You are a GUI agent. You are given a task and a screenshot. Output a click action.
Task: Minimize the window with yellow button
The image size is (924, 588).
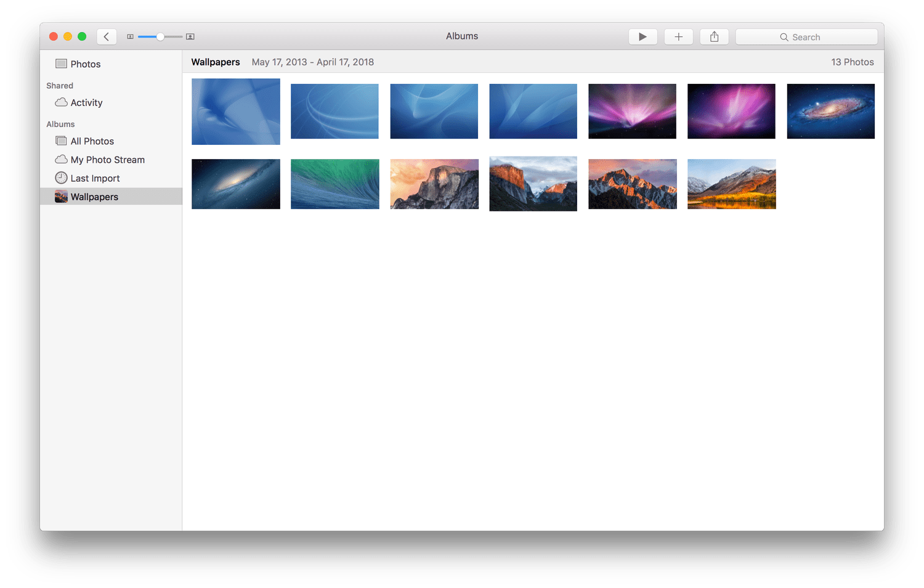point(68,37)
